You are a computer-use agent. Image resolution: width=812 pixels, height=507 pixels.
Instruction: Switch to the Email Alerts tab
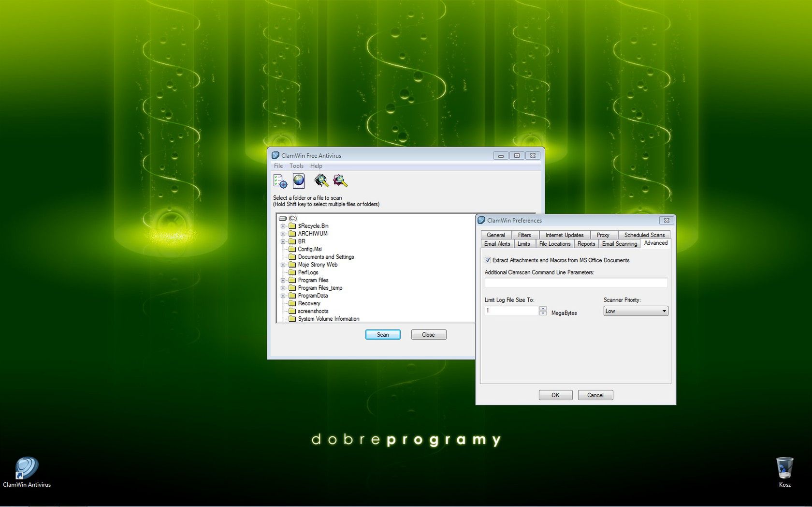[497, 244]
